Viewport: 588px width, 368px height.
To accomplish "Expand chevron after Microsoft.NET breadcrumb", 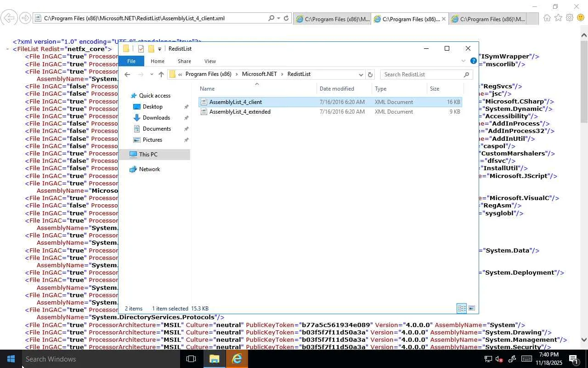I will [x=283, y=75].
